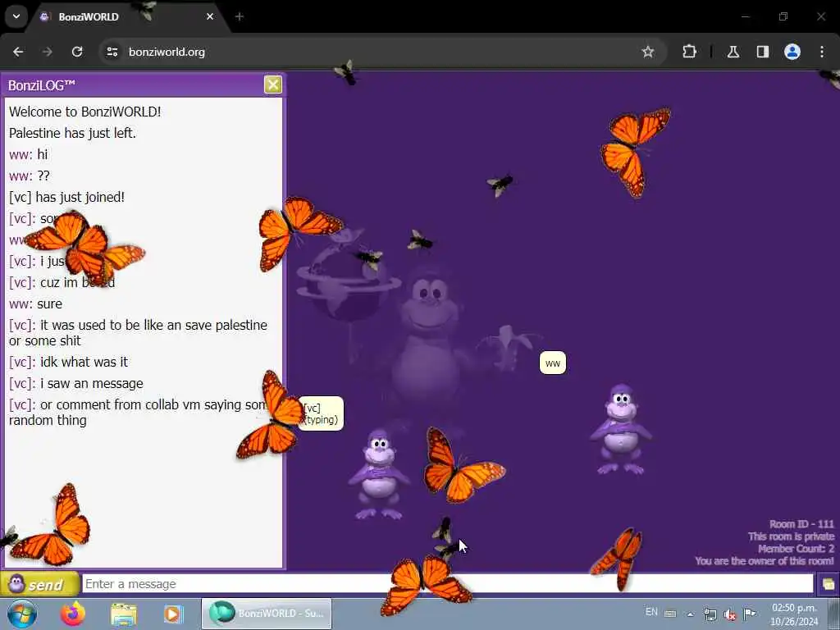This screenshot has width=840, height=630.
Task: Open the browser side panel
Action: [x=763, y=52]
